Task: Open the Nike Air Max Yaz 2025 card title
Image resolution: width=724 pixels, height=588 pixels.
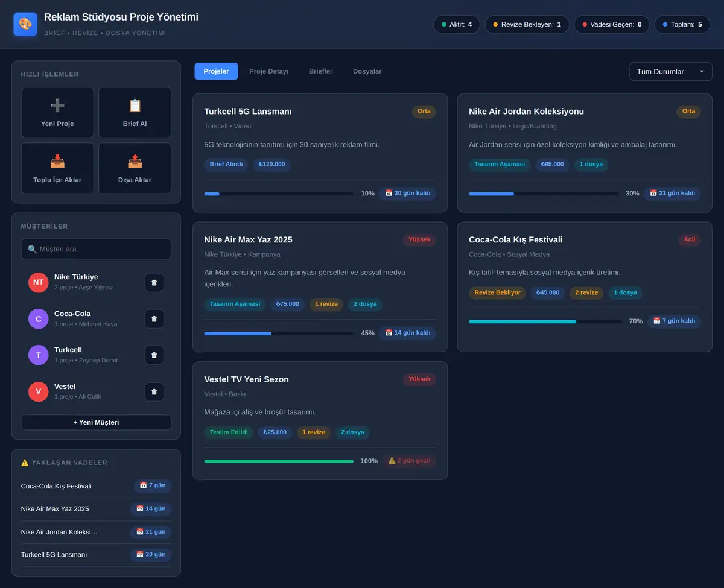Action: click(x=248, y=240)
